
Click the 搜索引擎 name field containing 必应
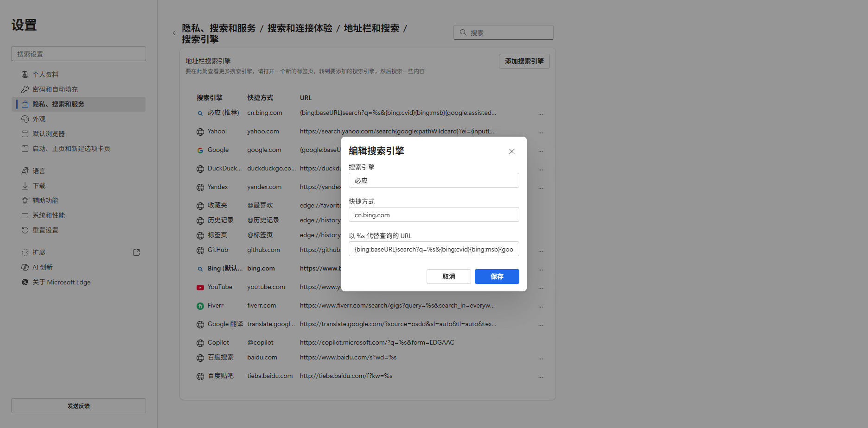pyautogui.click(x=434, y=180)
